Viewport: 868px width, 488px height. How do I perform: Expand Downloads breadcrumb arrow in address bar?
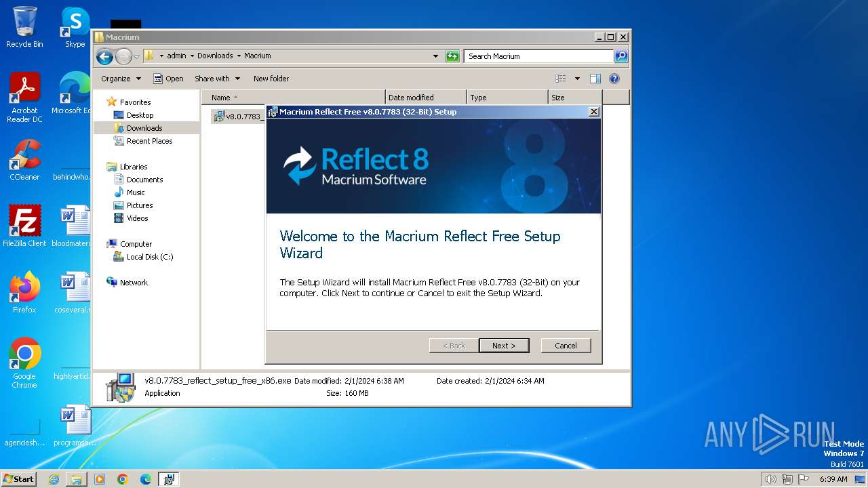coord(239,56)
